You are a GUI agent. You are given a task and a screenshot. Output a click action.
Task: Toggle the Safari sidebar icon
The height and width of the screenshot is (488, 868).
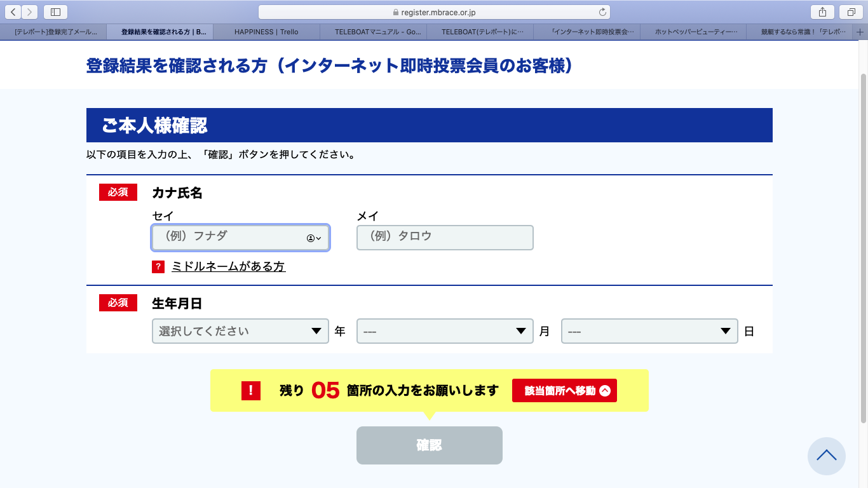tap(56, 12)
